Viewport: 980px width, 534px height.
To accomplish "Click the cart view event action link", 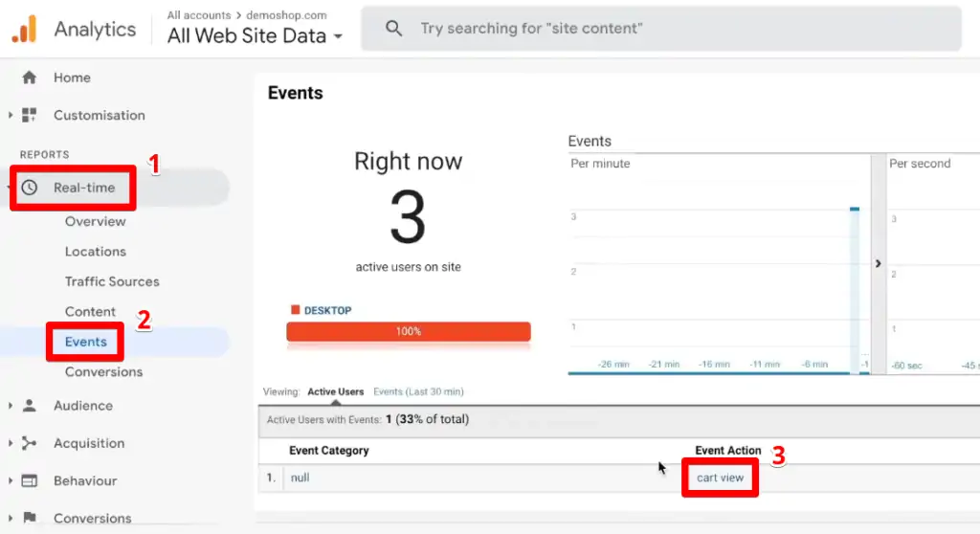I will pos(720,478).
